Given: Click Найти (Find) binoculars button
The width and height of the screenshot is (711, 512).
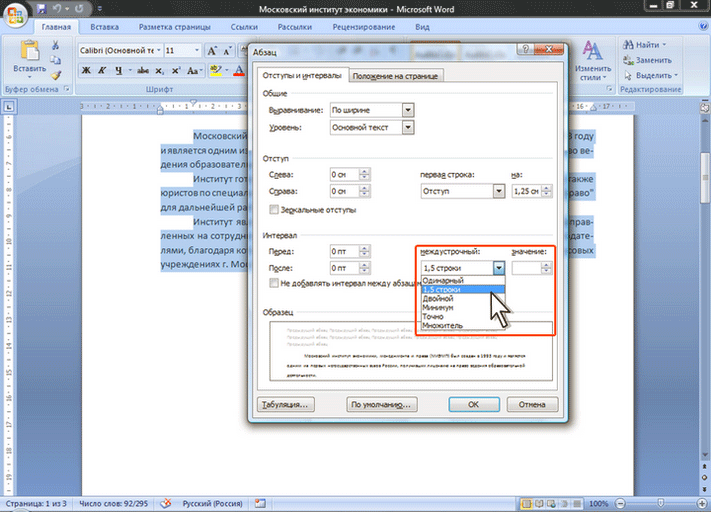Looking at the screenshot, I should pos(645,45).
